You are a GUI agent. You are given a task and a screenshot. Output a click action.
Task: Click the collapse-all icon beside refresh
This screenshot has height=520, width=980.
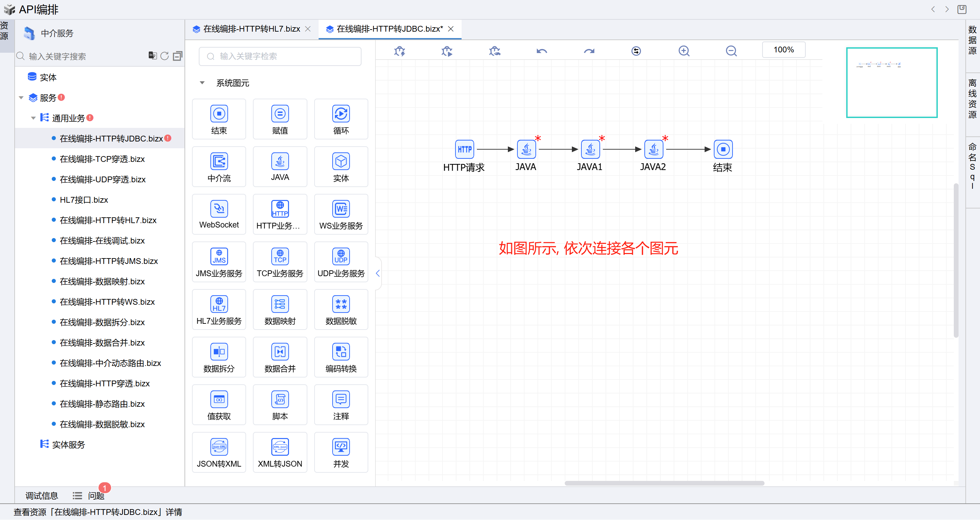pos(177,56)
